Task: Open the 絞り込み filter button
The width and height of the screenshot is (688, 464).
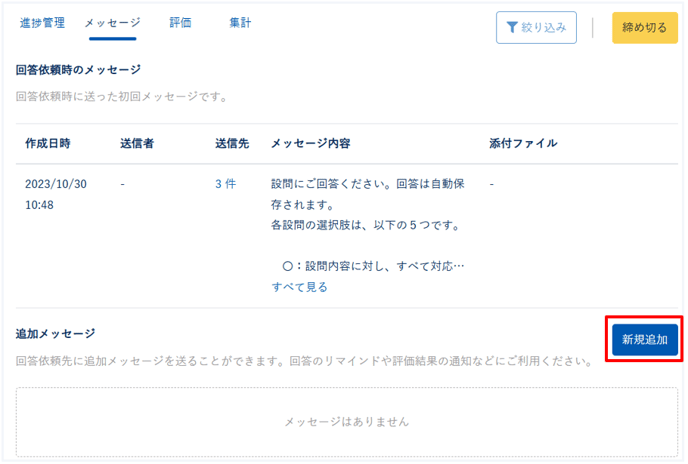Action: coord(536,28)
